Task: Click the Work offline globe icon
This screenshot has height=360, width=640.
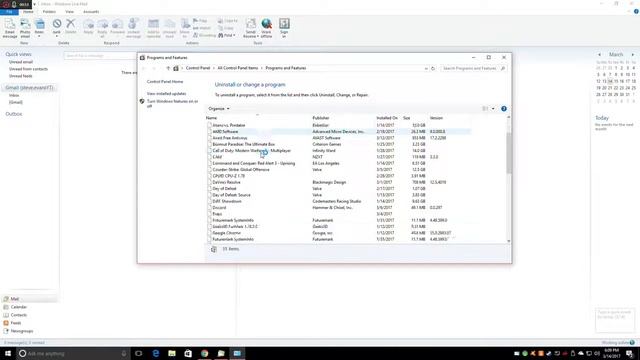Action: [267, 24]
